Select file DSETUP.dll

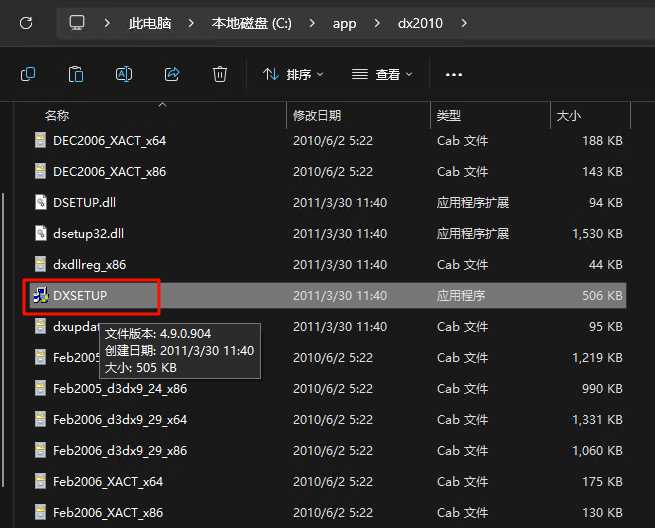(x=84, y=203)
